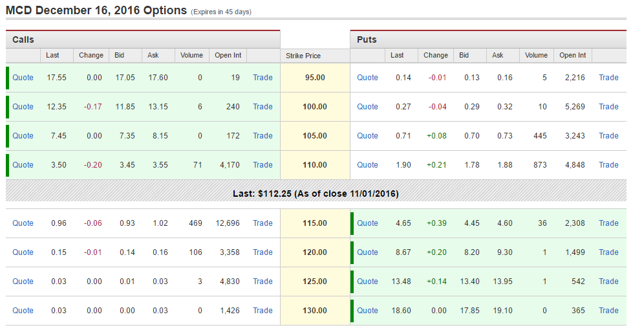The image size is (644, 332).
Task: Click the calls Volume value 469
Action: [195, 223]
